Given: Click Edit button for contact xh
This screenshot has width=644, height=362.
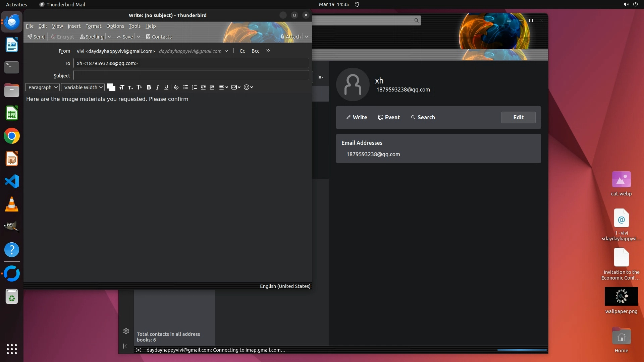Looking at the screenshot, I should click(x=518, y=117).
